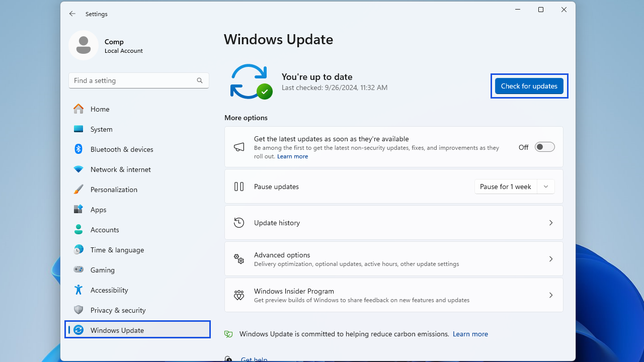Click the Bluetooth icon in sidebar
The image size is (644, 362).
point(78,149)
